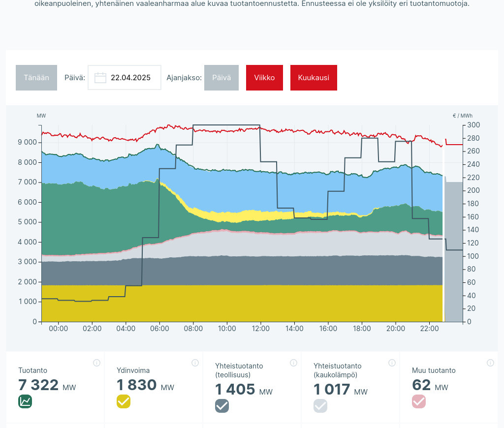Click the green Tuotanto chart icon
This screenshot has height=428, width=504.
(x=25, y=401)
